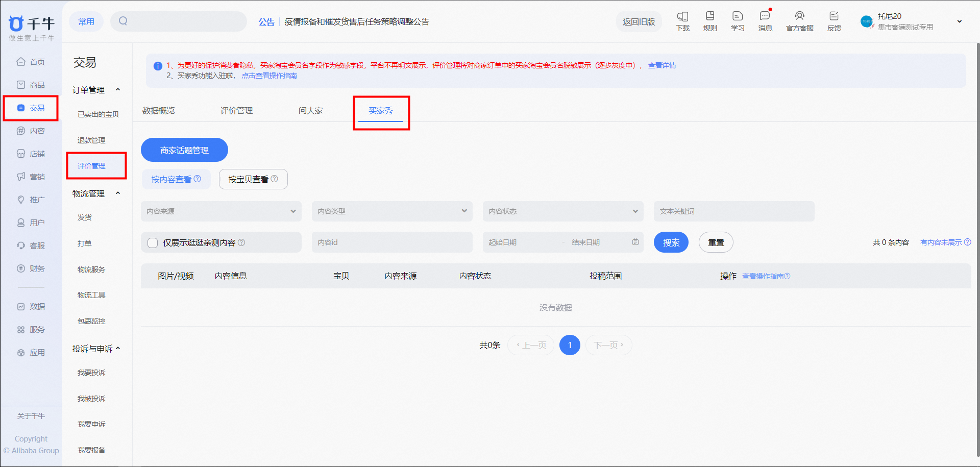Viewport: 980px width, 467px height.
Task: Click help icon beside 按内容查看
Action: coord(198,179)
